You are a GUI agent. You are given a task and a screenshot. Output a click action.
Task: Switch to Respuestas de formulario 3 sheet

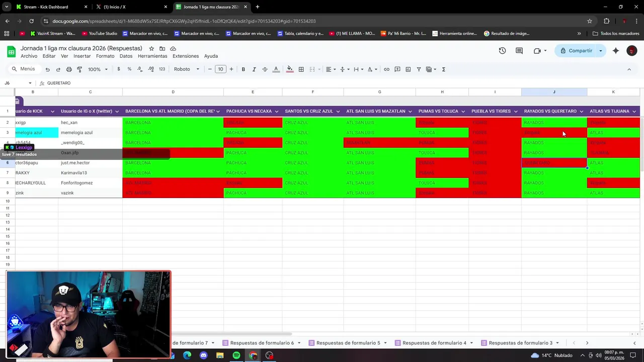520,343
